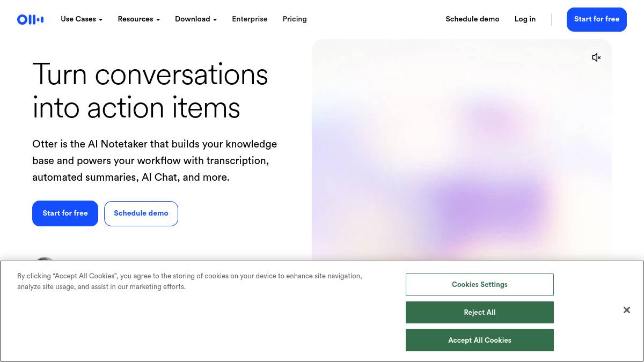Open the Resources dropdown
Image resolution: width=644 pixels, height=362 pixels.
[138, 19]
